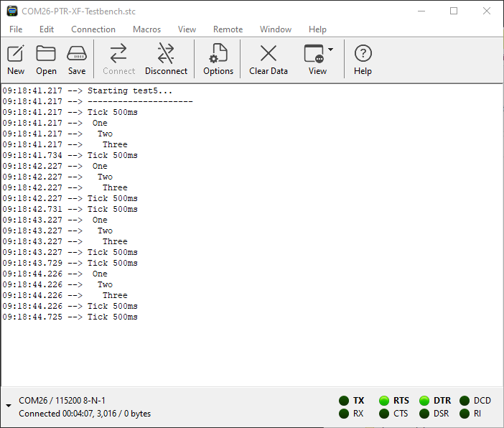Viewport: 504px width, 428px height.
Task: Click the DCD status LED indicator
Action: click(x=465, y=401)
